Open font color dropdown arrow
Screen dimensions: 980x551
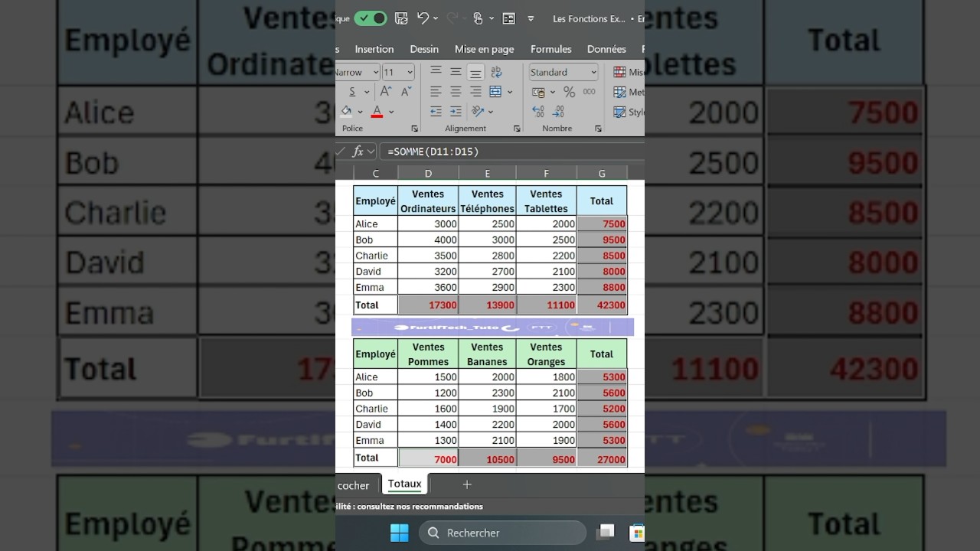coord(391,112)
